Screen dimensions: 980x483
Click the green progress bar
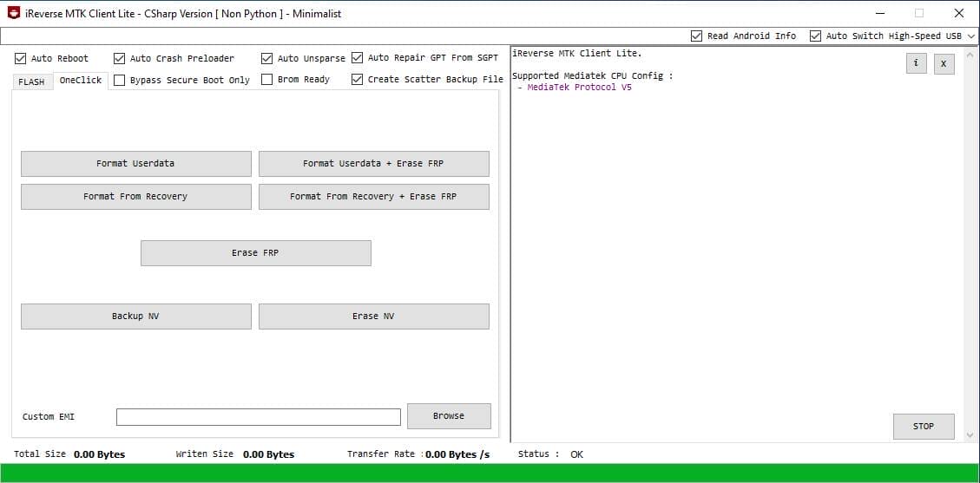(490, 473)
